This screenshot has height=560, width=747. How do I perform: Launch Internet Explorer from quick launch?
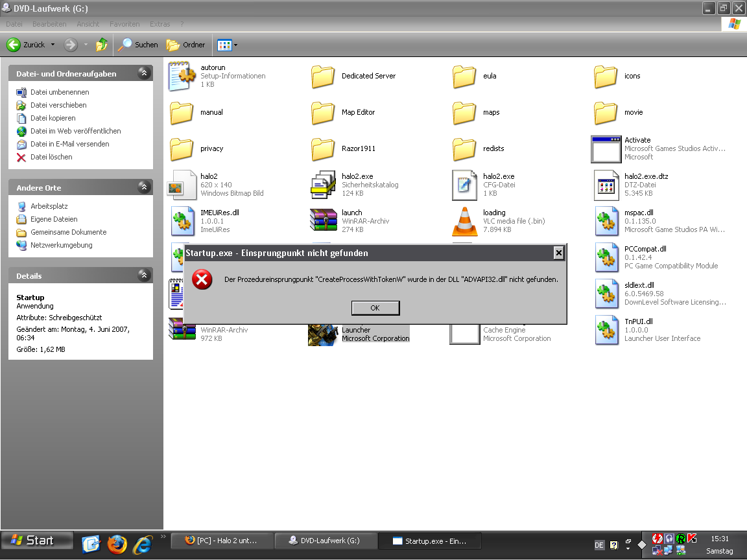coord(143,544)
